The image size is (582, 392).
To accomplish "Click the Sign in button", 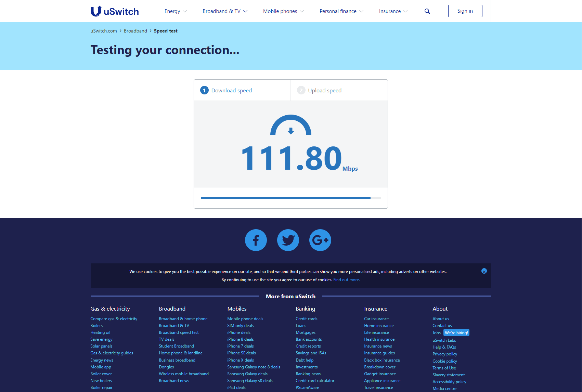I will pos(465,11).
